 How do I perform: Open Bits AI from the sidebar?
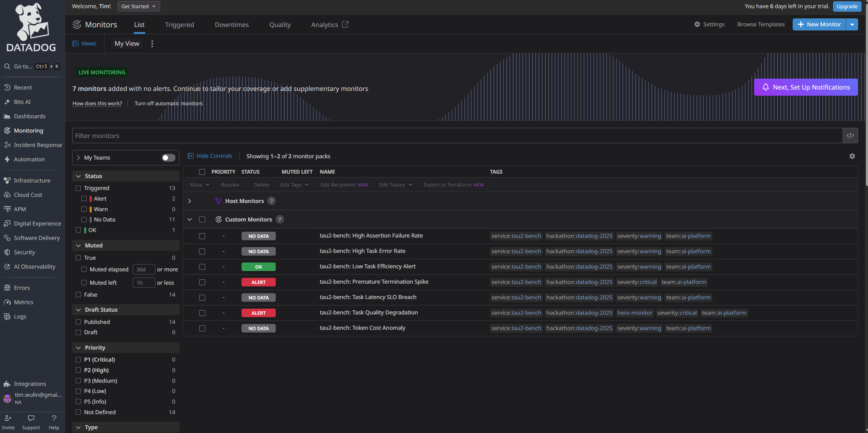(22, 102)
